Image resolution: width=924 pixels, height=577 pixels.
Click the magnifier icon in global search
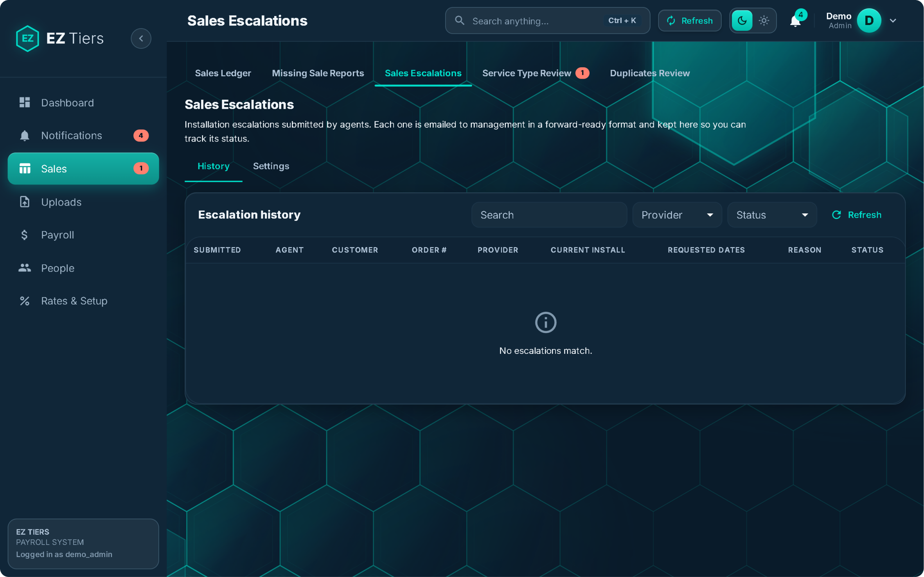click(460, 21)
